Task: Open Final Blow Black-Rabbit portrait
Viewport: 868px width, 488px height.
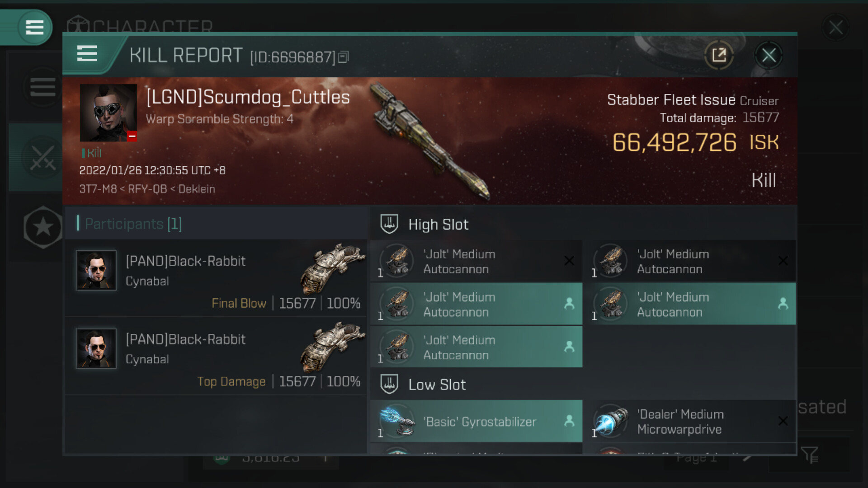Action: click(x=96, y=270)
